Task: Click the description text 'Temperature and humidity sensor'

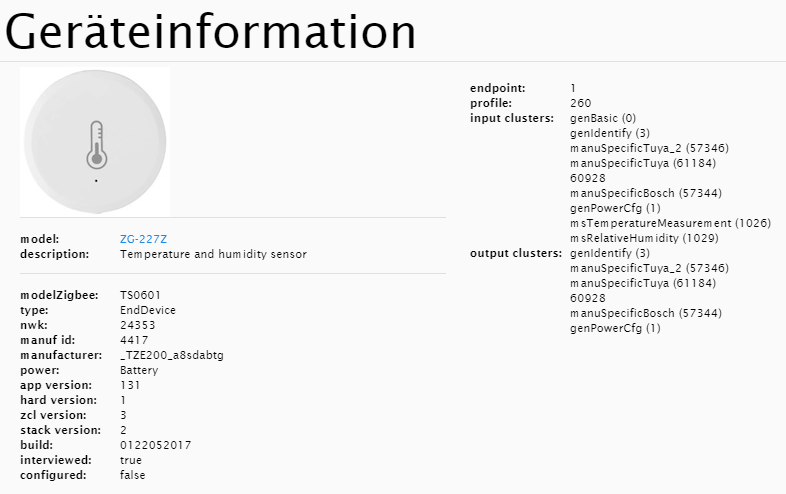Action: pos(213,254)
